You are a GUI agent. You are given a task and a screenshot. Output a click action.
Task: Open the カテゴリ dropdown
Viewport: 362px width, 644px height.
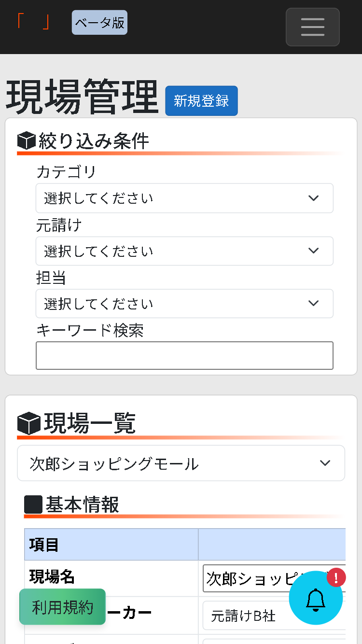point(184,198)
